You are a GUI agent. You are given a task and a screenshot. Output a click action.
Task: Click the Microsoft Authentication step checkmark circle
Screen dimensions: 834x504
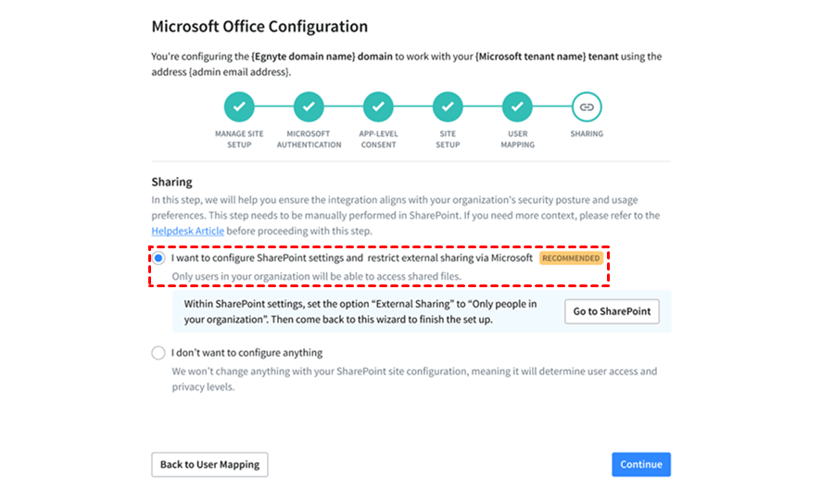point(309,107)
